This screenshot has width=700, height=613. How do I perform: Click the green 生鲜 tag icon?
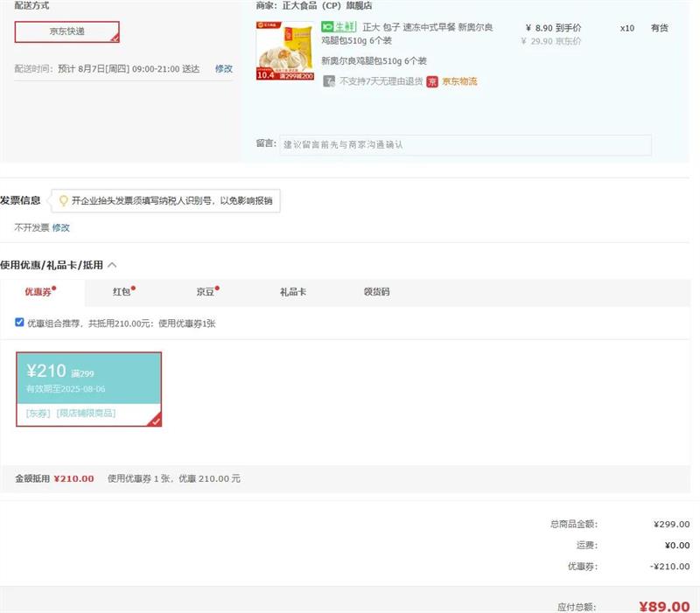[x=339, y=27]
